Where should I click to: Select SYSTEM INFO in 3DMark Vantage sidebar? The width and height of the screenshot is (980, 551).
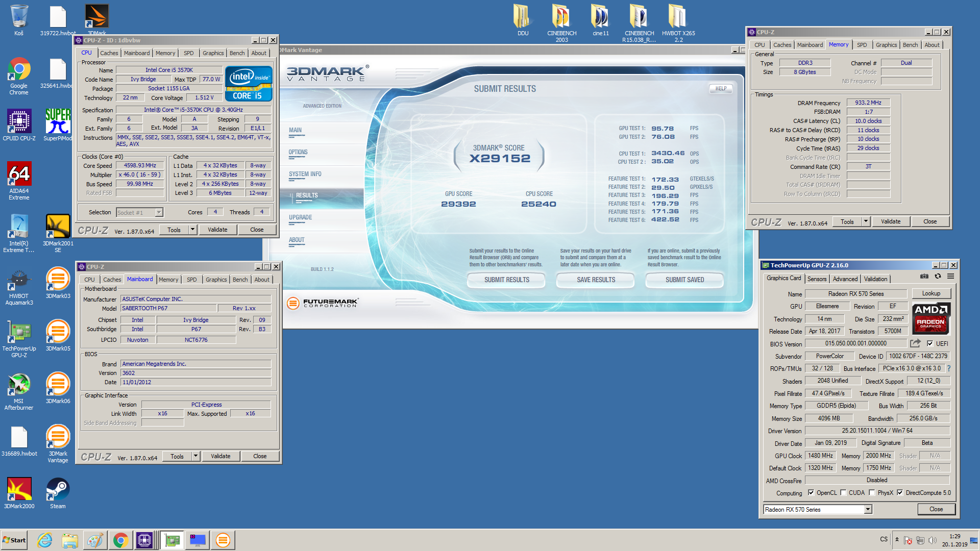305,174
